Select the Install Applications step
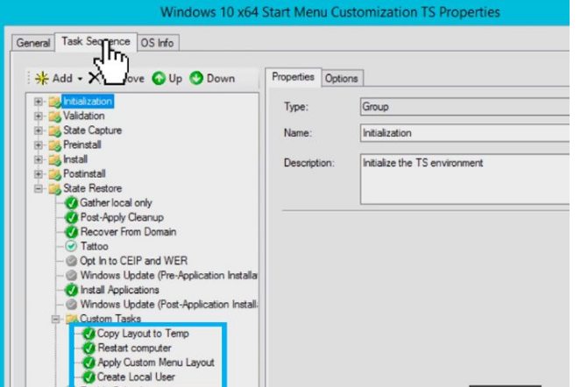The height and width of the screenshot is (387, 588). click(x=119, y=290)
